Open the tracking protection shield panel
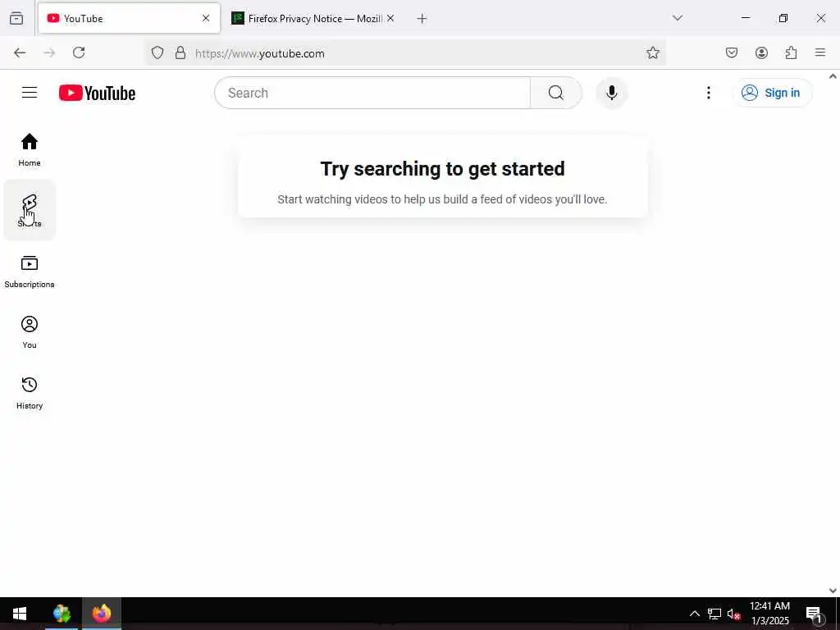This screenshot has width=840, height=630. pyautogui.click(x=157, y=52)
